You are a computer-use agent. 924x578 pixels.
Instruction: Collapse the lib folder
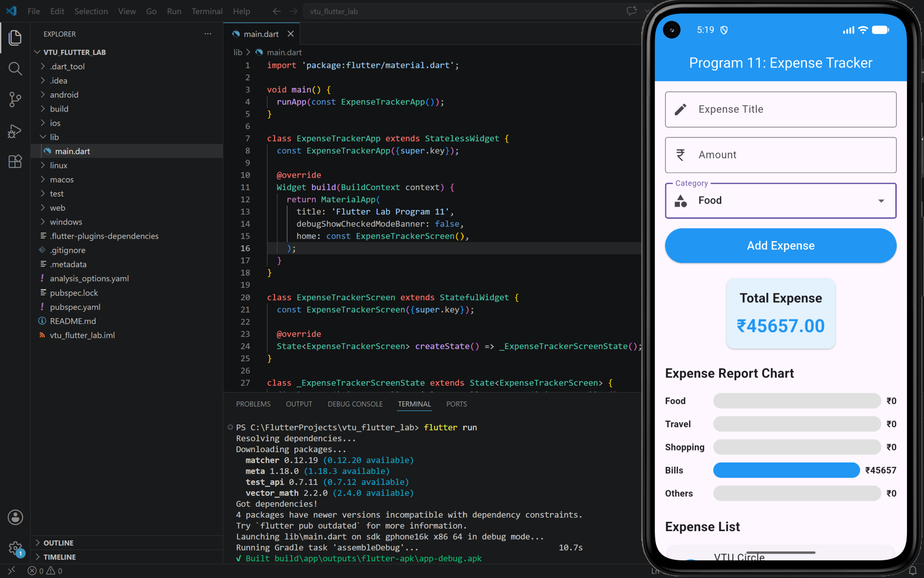(127, 137)
